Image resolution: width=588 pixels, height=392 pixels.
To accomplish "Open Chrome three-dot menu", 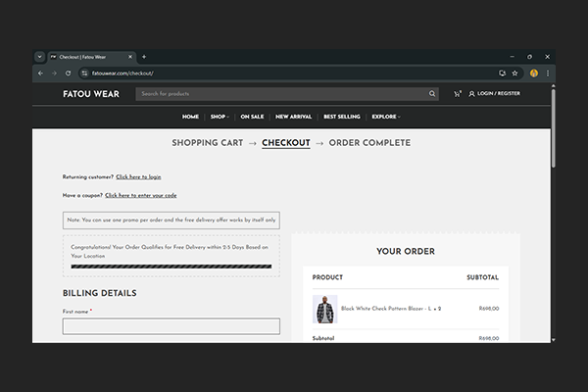I will (548, 73).
